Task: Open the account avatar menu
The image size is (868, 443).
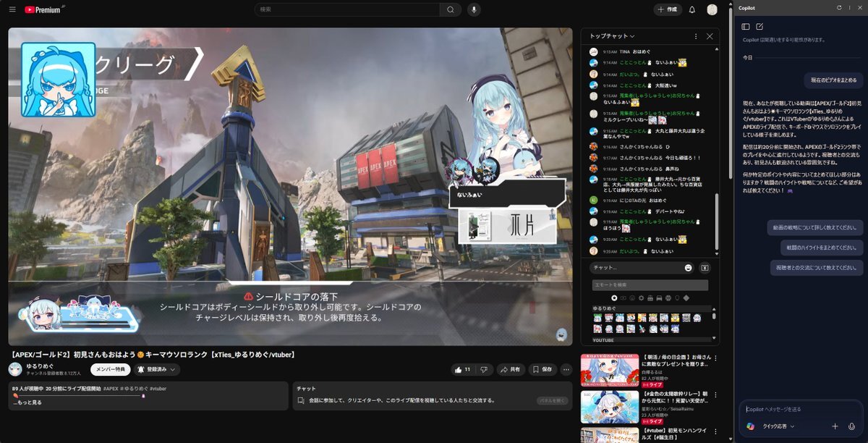Action: [712, 9]
